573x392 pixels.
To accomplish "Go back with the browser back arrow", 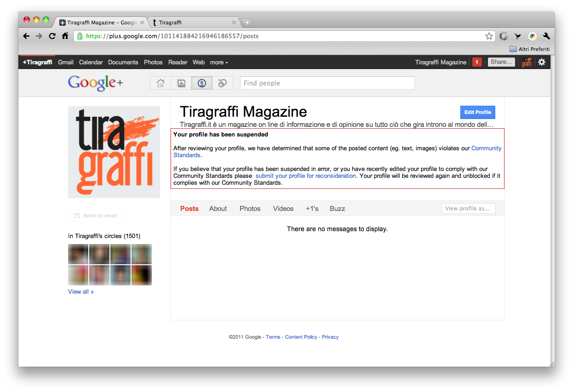I will [26, 36].
